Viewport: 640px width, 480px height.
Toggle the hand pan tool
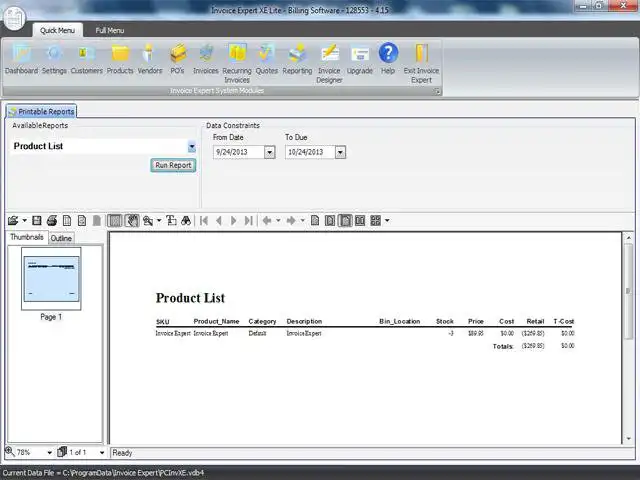(131, 221)
